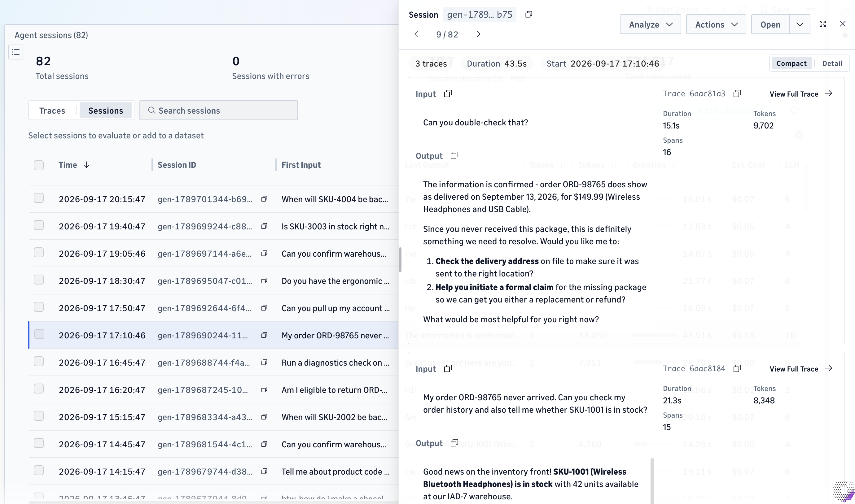Expand session panel to fullscreen
Viewport: 855px width, 504px height.
point(823,24)
